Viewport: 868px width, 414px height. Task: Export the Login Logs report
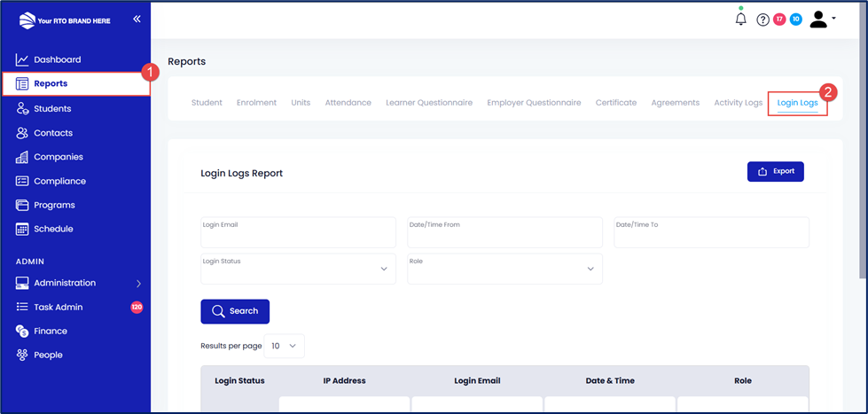pyautogui.click(x=775, y=171)
